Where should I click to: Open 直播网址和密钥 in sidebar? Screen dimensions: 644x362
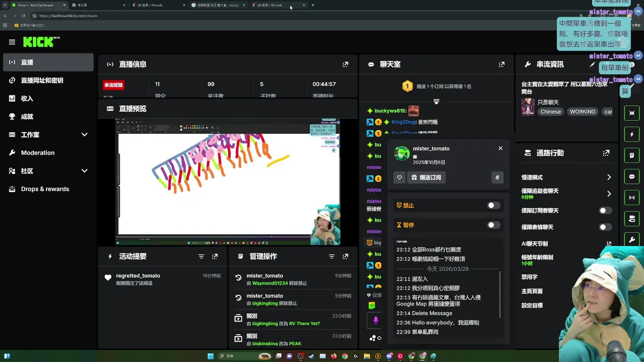point(48,80)
